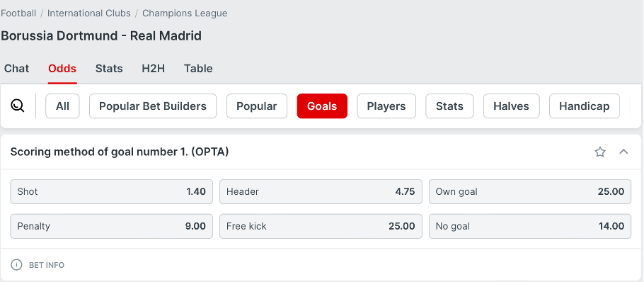644x282 pixels.
Task: Open the Stats tab under match title
Action: coord(109,68)
